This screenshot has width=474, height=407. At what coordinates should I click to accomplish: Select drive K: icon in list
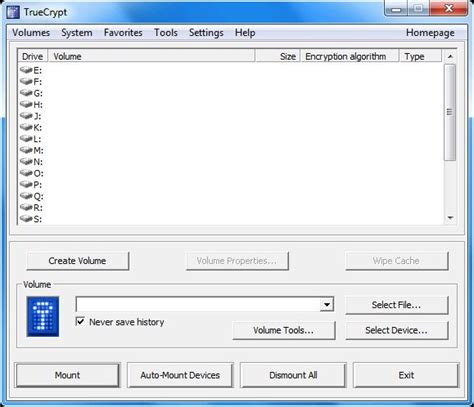coord(26,127)
